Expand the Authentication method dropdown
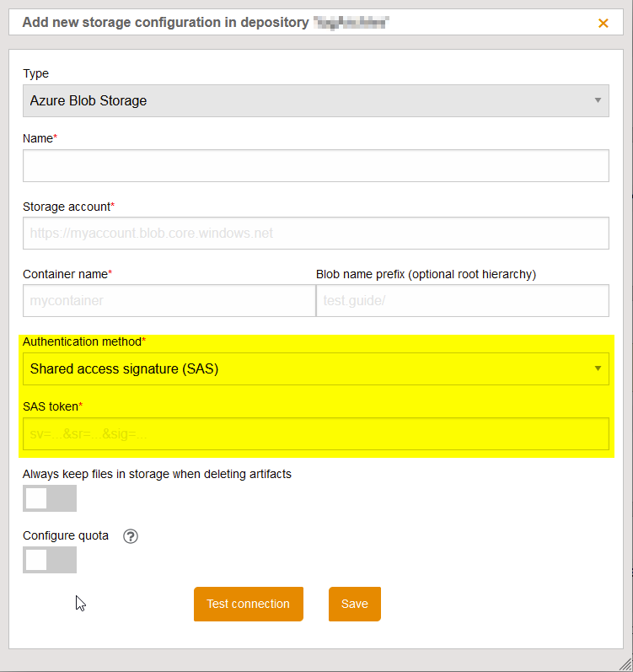Screen dimensions: 633x672 point(315,368)
